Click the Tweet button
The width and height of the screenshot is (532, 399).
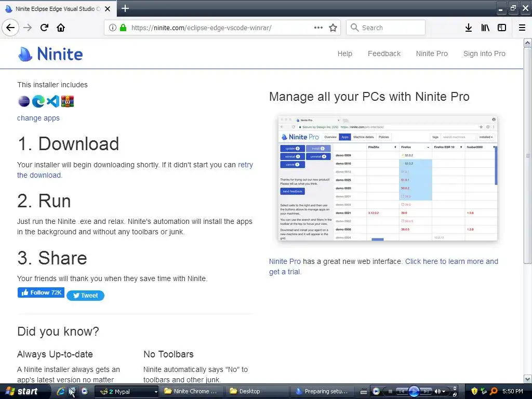86,296
